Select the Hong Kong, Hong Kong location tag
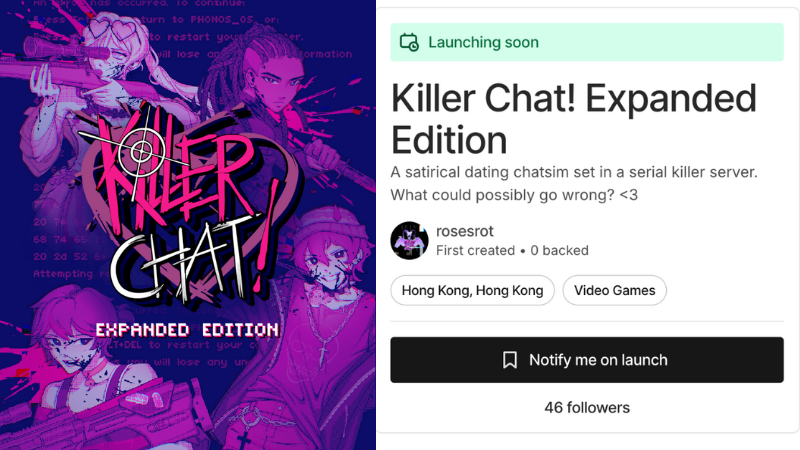 [x=472, y=290]
